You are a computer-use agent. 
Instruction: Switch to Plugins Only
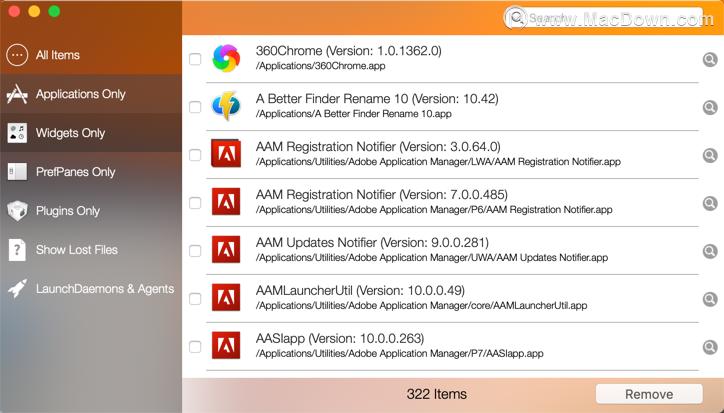91,211
